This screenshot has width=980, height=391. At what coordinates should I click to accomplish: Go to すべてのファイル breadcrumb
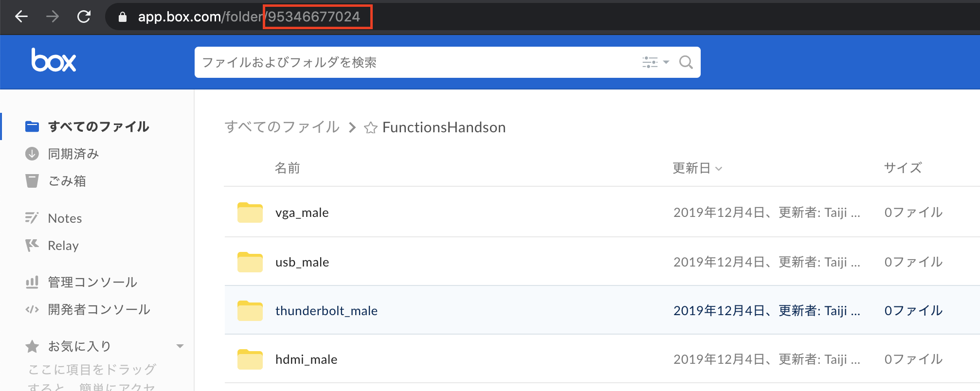point(282,127)
